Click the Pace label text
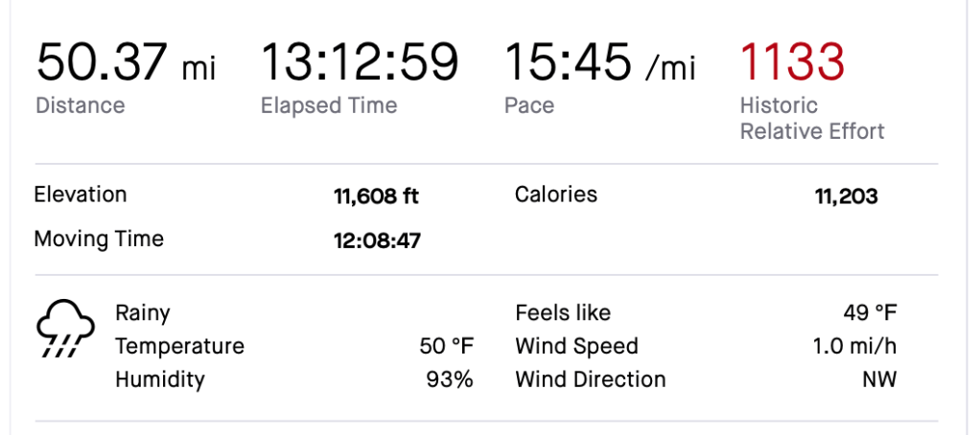 coord(529,105)
